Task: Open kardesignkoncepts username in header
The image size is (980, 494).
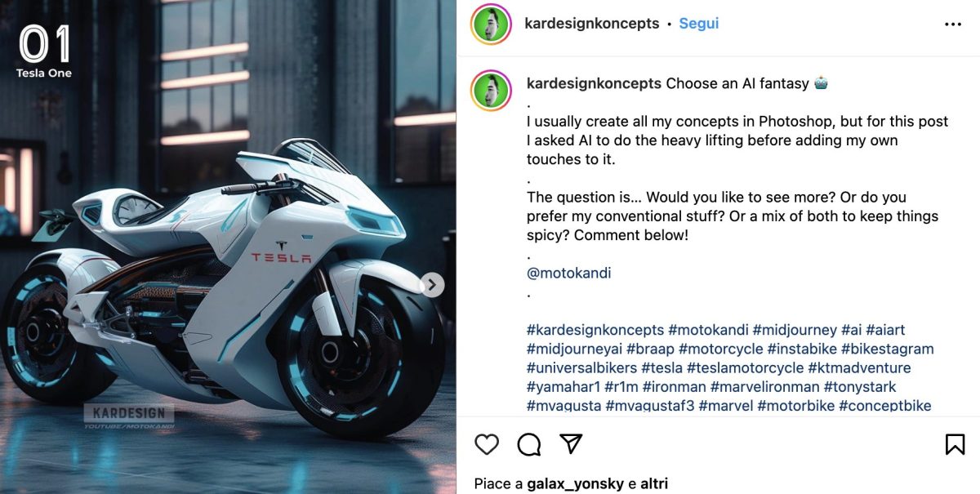Action: coord(592,24)
